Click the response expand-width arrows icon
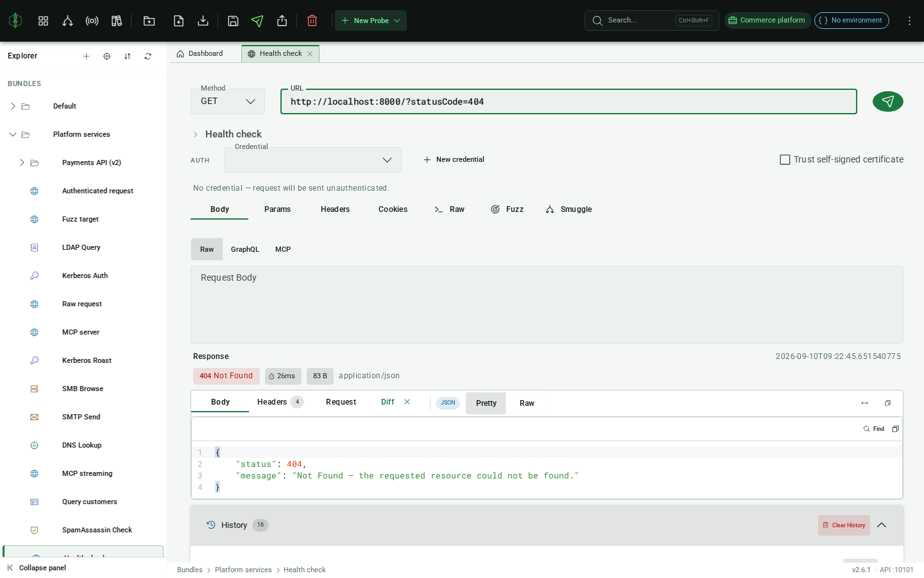 tap(864, 403)
